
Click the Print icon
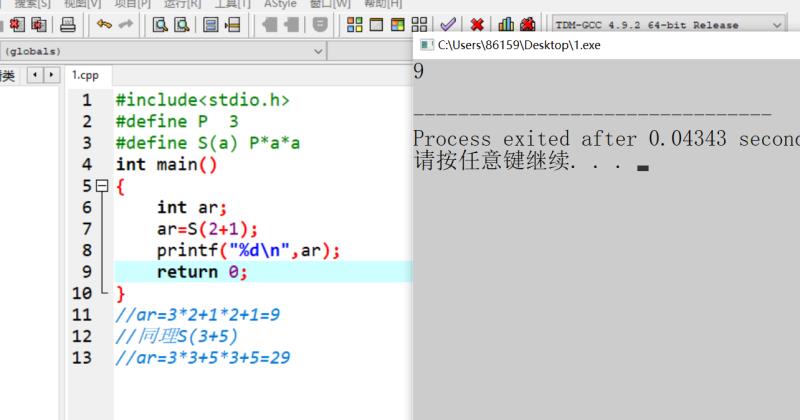(x=68, y=24)
